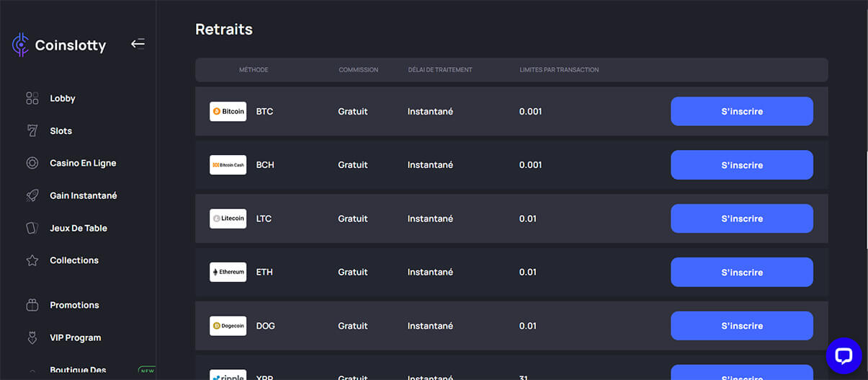The width and height of the screenshot is (868, 380).
Task: Open Gain Instantané section
Action: click(84, 195)
